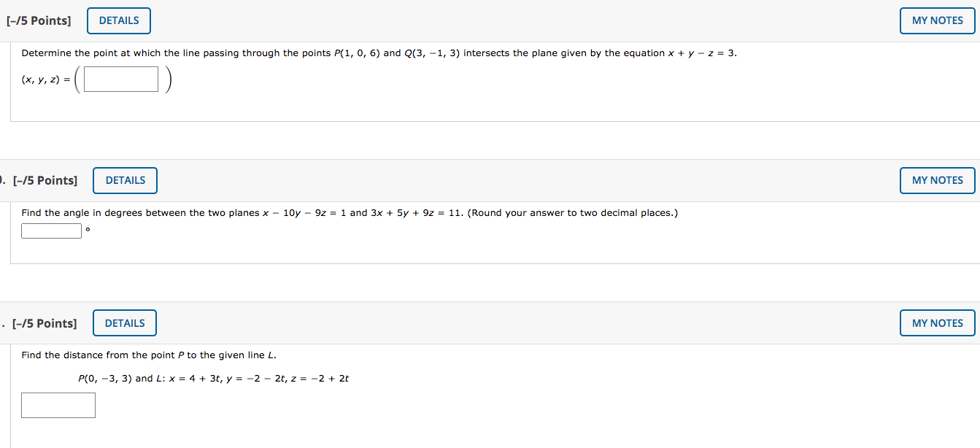This screenshot has width=980, height=448.
Task: Click the (x, y, z) answer input box
Action: coord(120,78)
